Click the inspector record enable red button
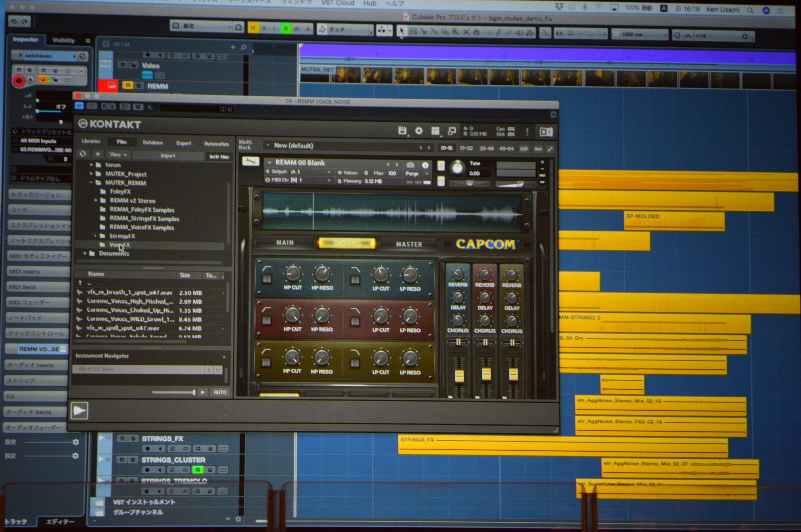The image size is (801, 532). coord(19,81)
